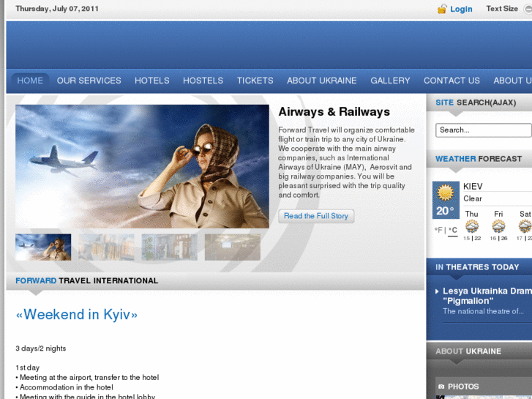Switch temperature units to °F
Image resolution: width=532 pixels, height=399 pixels.
coord(438,230)
